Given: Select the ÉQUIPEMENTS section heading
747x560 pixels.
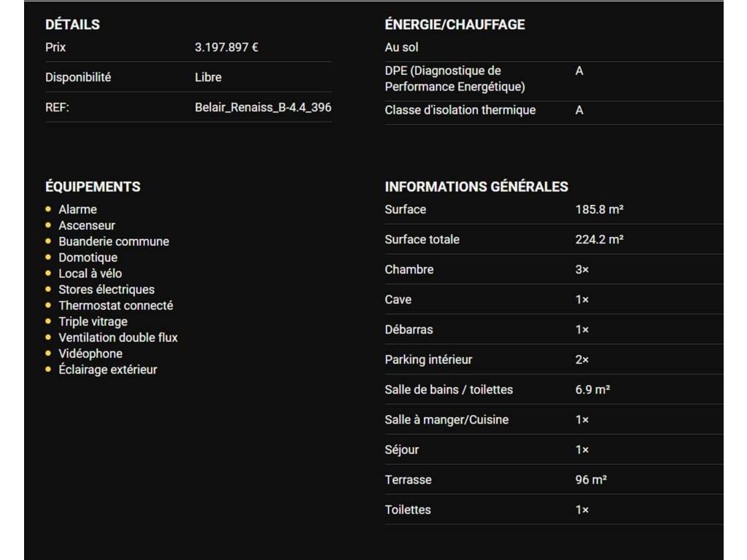Looking at the screenshot, I should 93,186.
